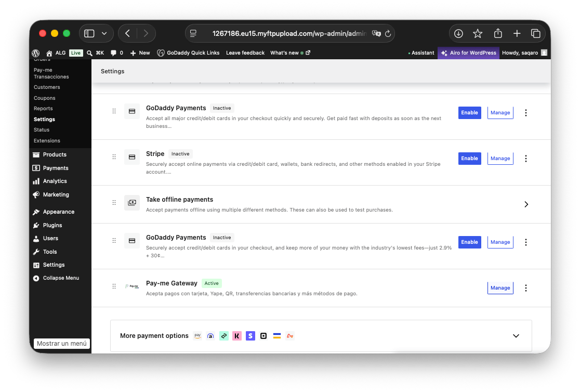Viewport: 580px width, 392px height.
Task: Click the drag handle for Take offline payments
Action: click(x=114, y=202)
